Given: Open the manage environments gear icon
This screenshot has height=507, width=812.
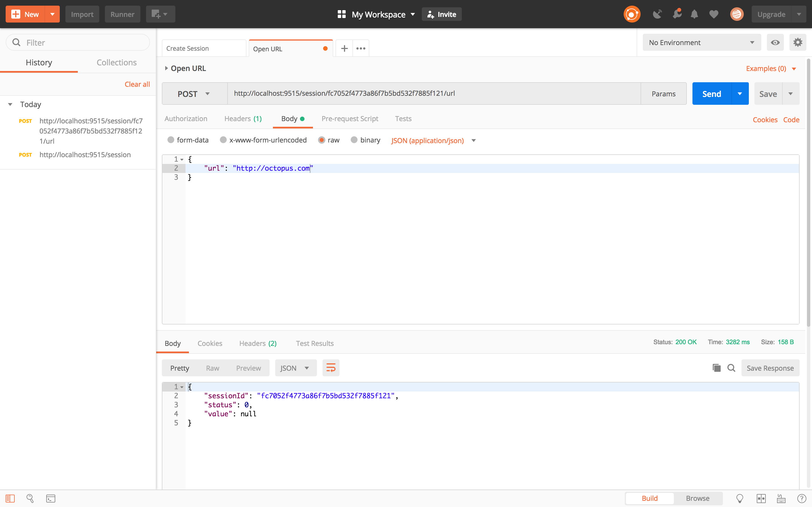Looking at the screenshot, I should pos(798,43).
